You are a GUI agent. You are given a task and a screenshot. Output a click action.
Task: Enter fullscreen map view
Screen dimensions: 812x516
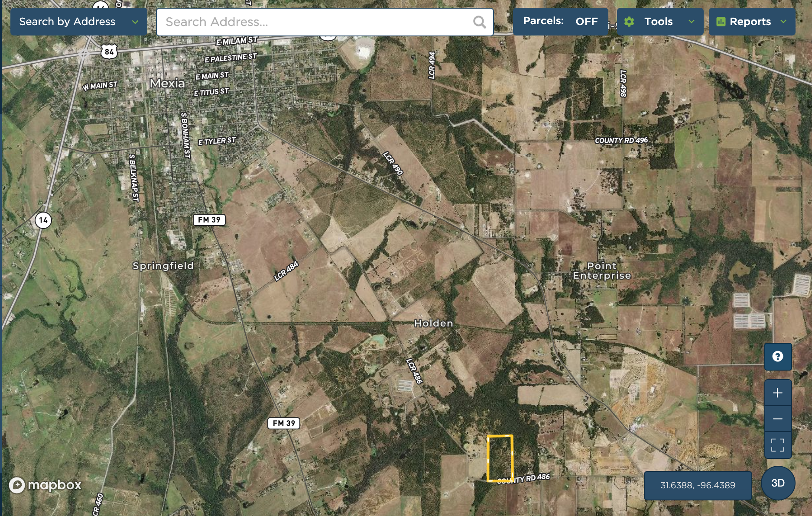778,445
